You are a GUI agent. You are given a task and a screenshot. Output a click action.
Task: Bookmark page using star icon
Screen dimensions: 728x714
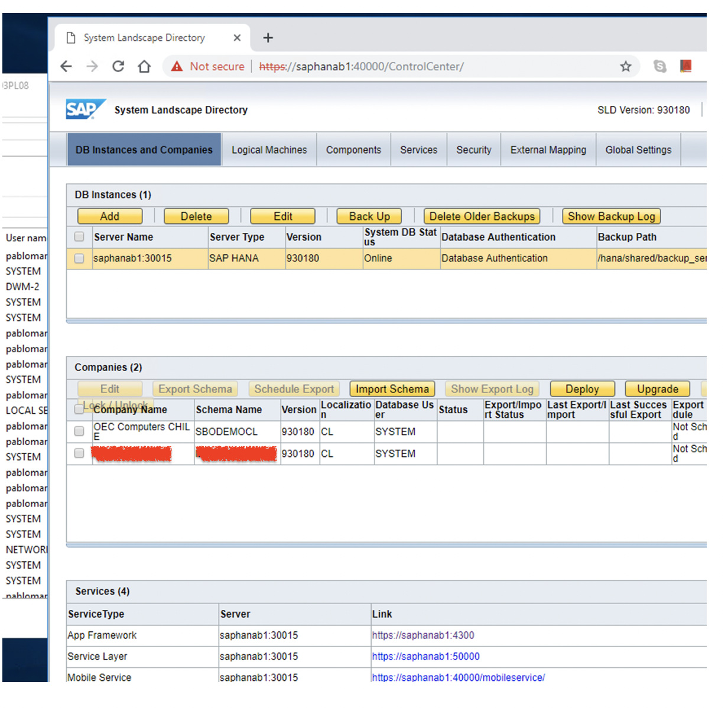coord(625,67)
